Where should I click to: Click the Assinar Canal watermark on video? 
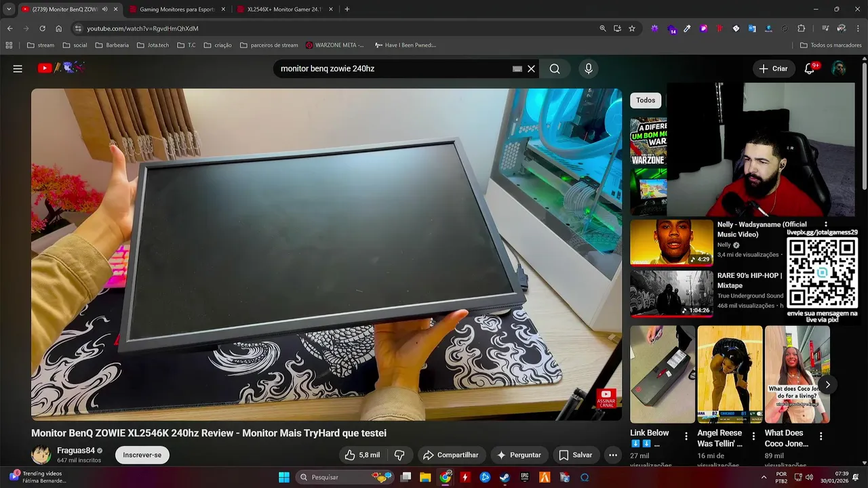[x=606, y=399]
